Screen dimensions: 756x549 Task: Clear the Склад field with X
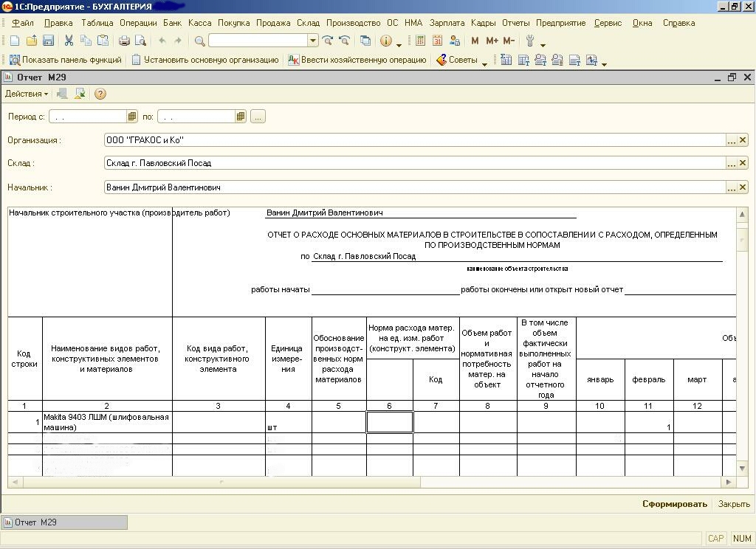coord(743,163)
